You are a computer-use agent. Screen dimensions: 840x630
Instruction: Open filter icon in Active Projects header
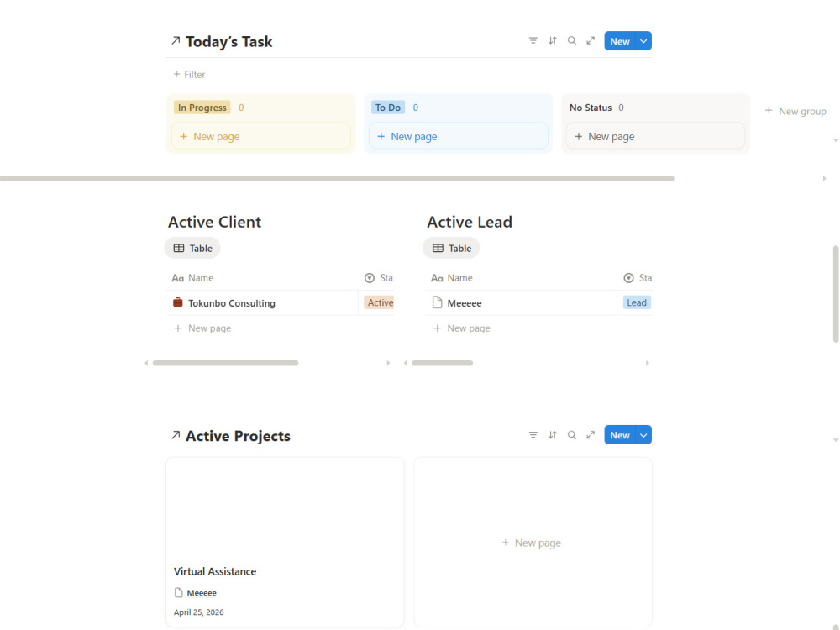pos(533,435)
